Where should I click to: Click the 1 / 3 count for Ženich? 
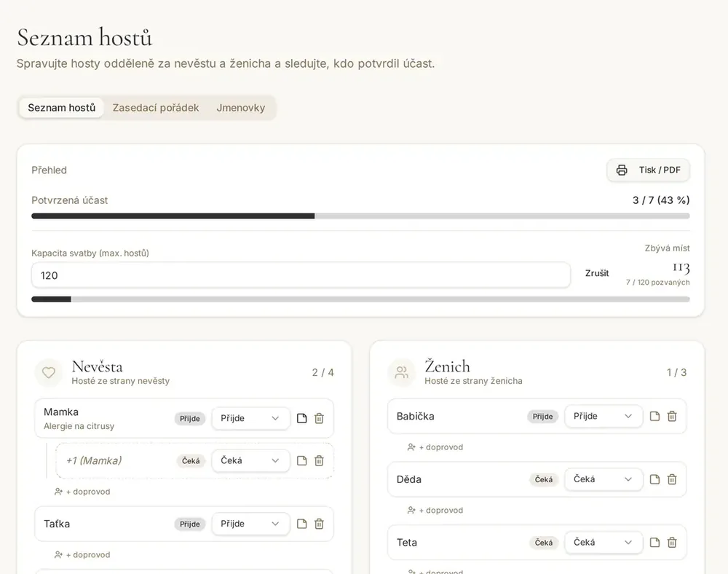(x=677, y=372)
